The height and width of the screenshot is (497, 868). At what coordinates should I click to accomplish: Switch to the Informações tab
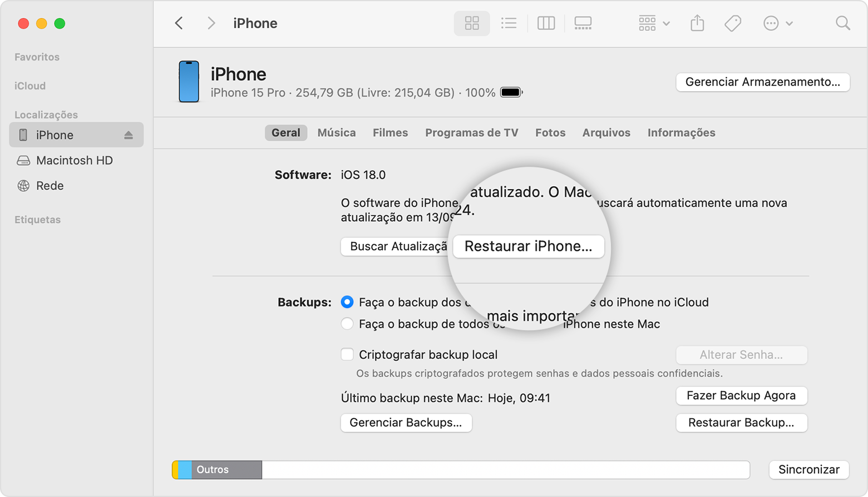pyautogui.click(x=681, y=133)
